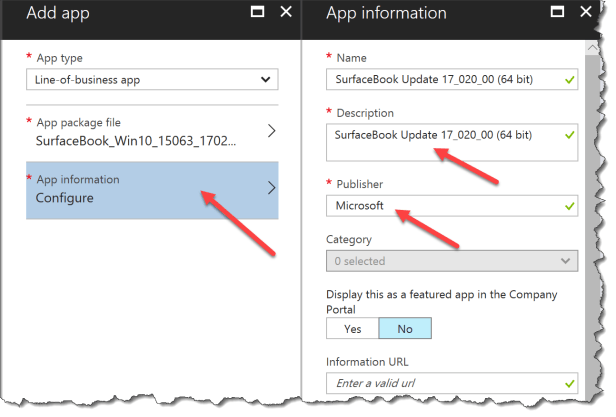This screenshot has height=417, width=616.
Task: Open the App type dropdown
Action: (152, 79)
